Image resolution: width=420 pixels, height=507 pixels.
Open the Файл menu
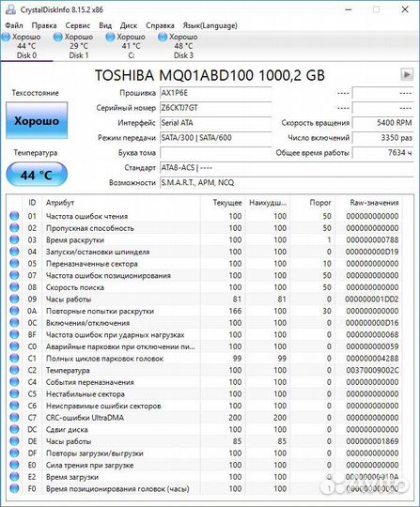click(x=14, y=25)
